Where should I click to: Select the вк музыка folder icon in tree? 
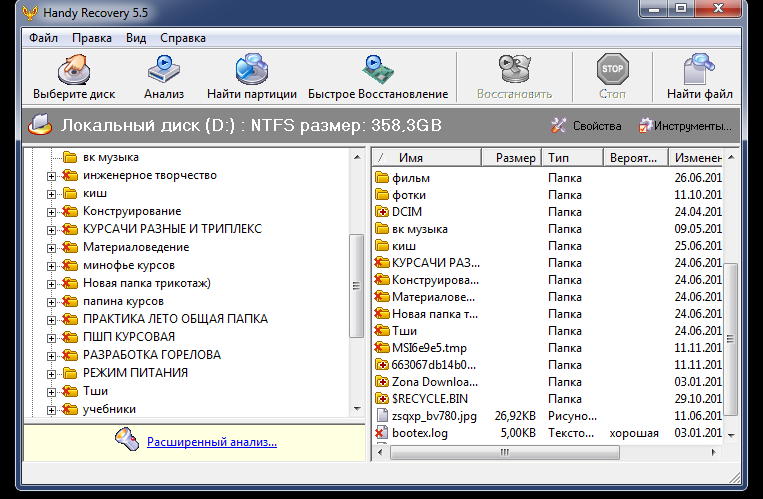(70, 157)
